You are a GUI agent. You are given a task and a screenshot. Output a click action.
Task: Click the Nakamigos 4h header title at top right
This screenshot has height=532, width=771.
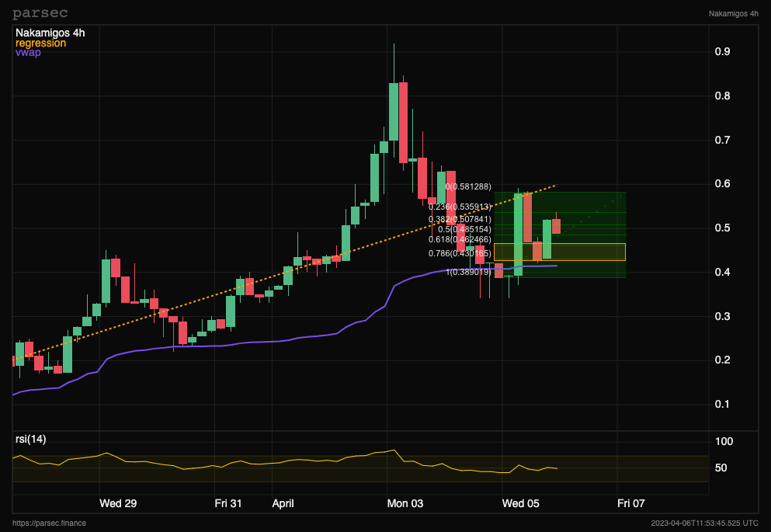(733, 14)
